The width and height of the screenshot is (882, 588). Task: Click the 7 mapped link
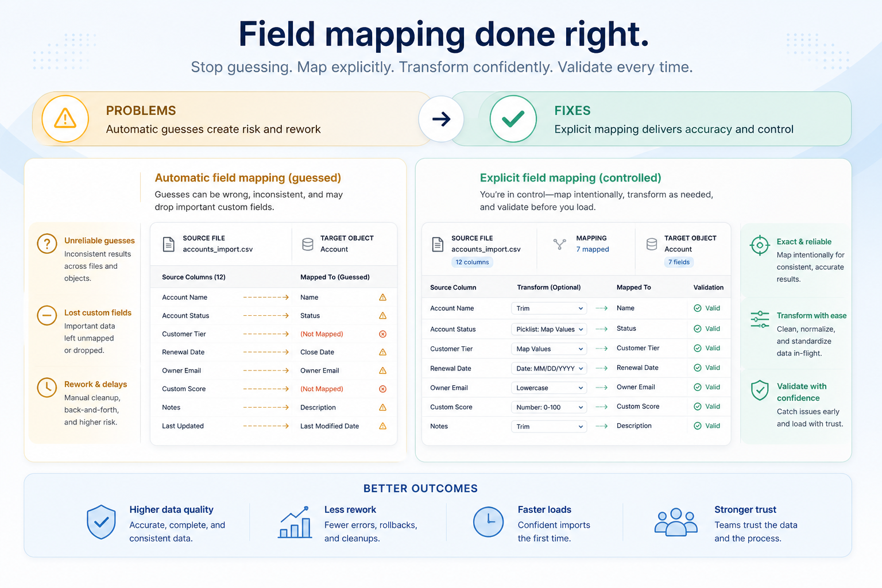[x=593, y=249]
